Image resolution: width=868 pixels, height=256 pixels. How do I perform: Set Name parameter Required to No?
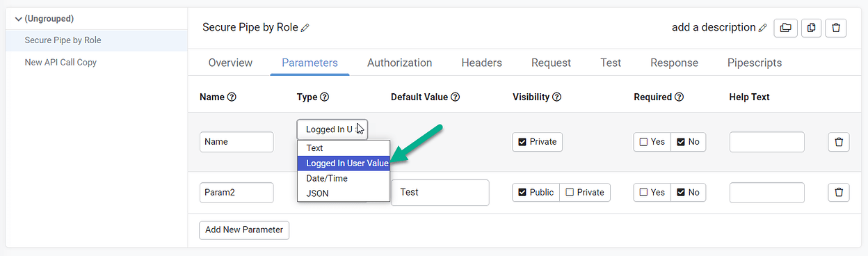[688, 142]
